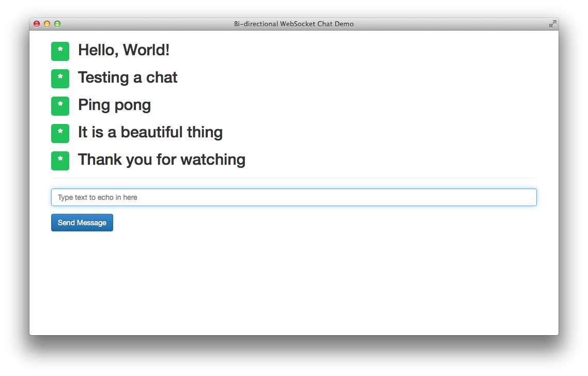Viewport: 588px width, 376px height.
Task: Click the "Ping pong" message text
Action: [x=114, y=105]
